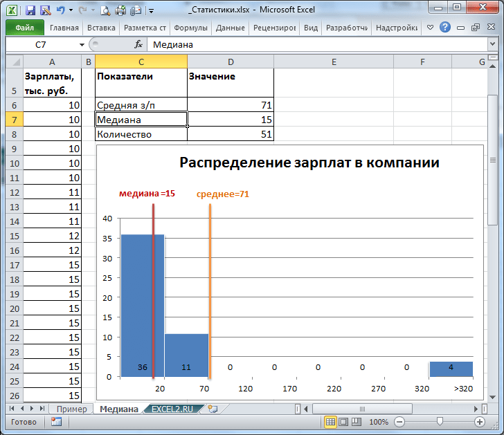
Task: Click the cell with value 71 in column D
Action: (x=231, y=105)
